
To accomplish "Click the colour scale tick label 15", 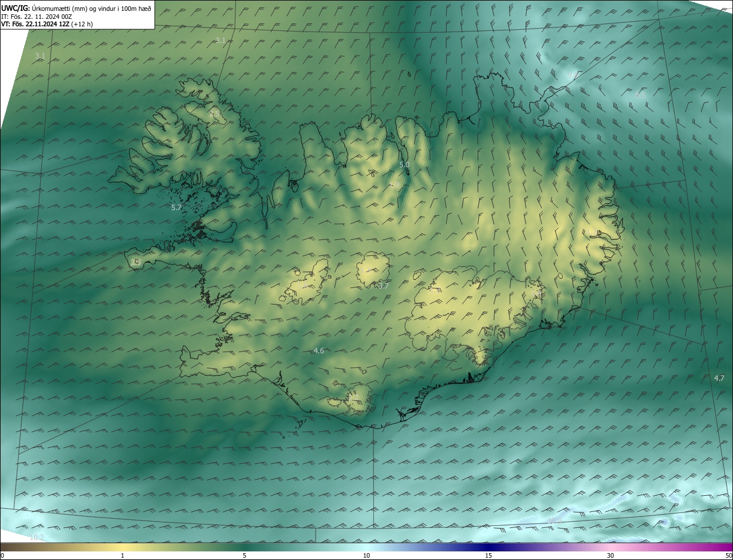I will [x=488, y=556].
